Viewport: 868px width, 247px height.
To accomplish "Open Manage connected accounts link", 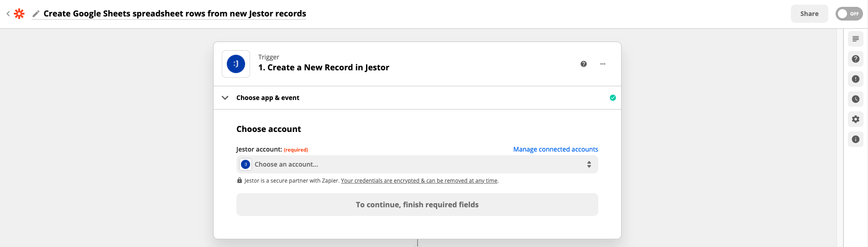I will pyautogui.click(x=555, y=149).
